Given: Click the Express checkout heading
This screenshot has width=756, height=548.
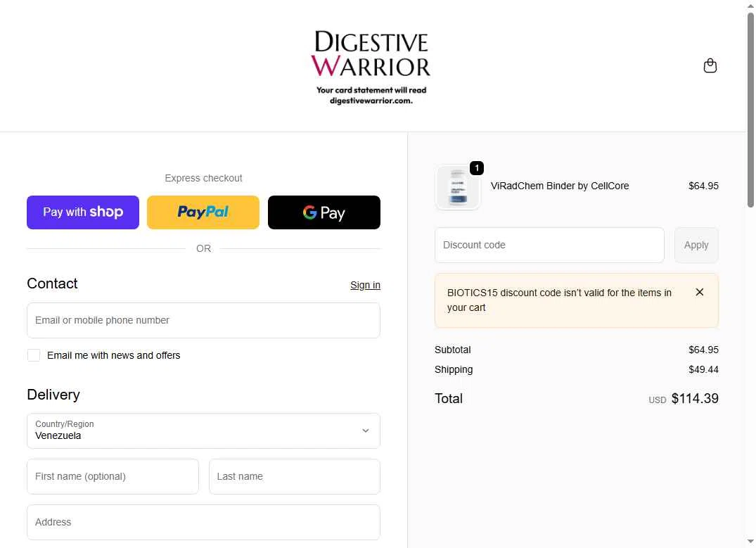Looking at the screenshot, I should click(x=203, y=178).
